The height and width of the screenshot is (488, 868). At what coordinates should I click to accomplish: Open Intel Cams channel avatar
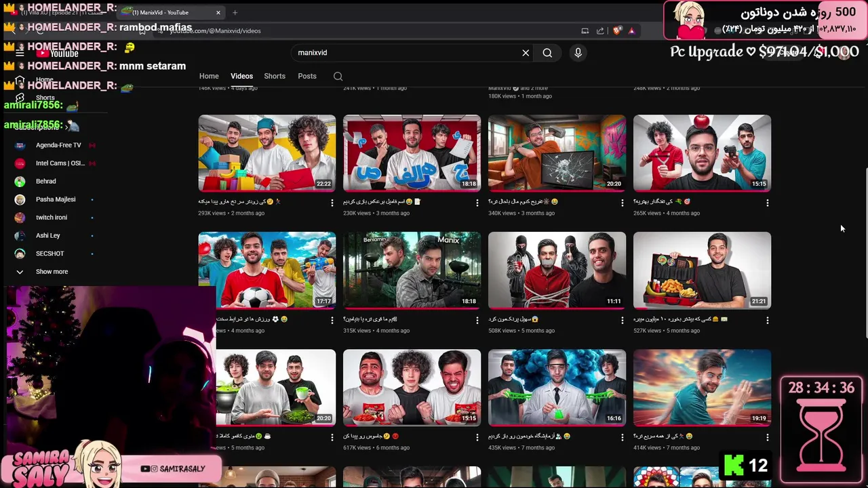(x=20, y=163)
